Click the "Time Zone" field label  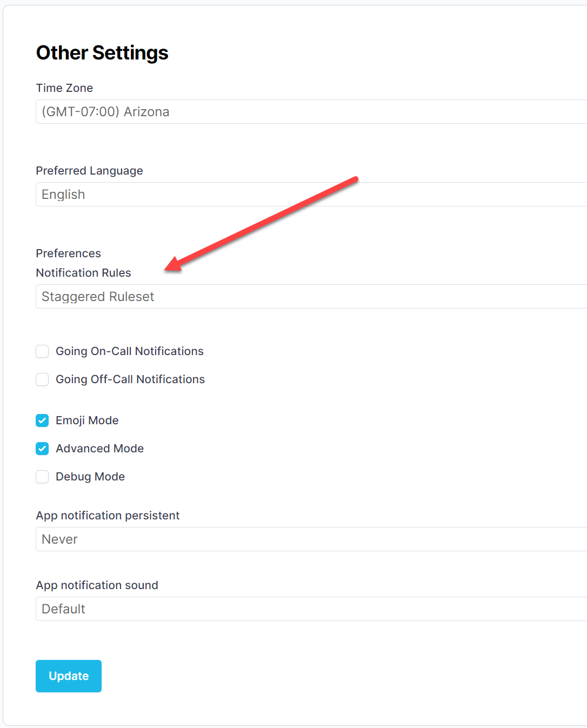pos(64,88)
